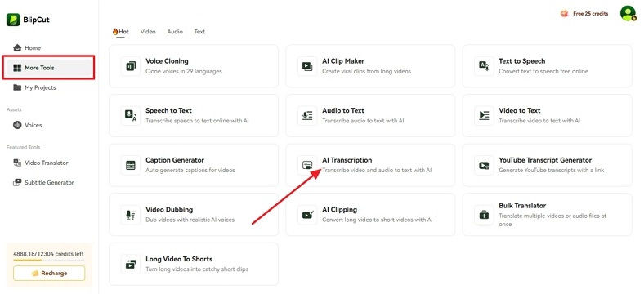
Task: Click the Long Video To Shorts icon
Action: (131, 264)
